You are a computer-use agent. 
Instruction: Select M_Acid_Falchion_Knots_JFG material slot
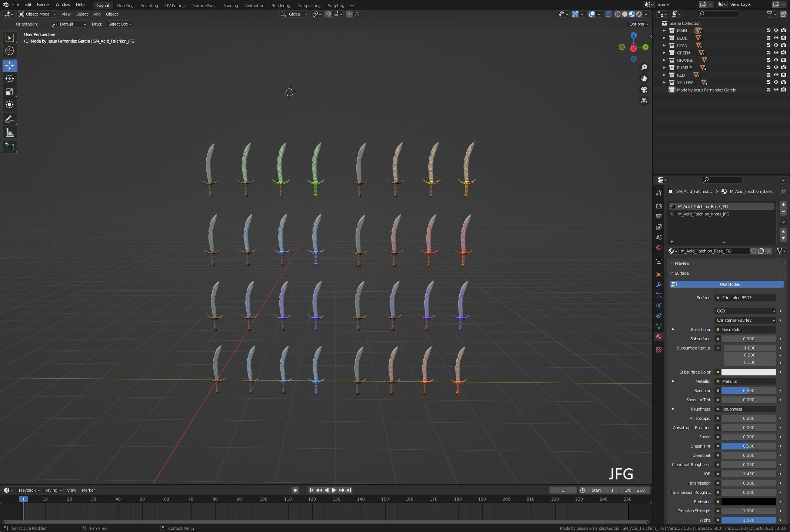pyautogui.click(x=703, y=214)
